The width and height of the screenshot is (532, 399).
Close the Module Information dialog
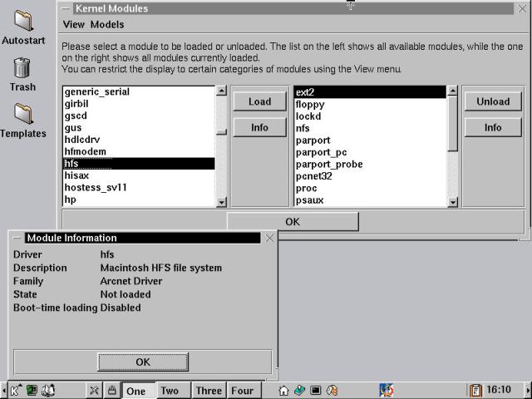[268, 238]
